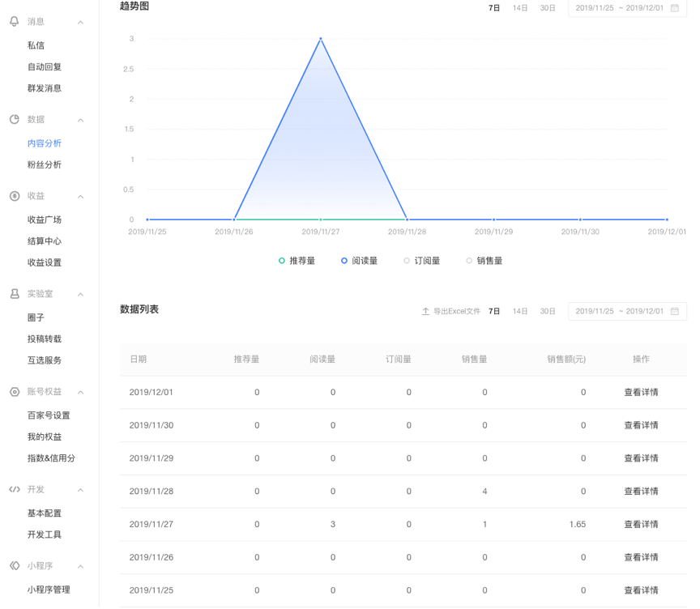Select 30日 range for the trend chart

[x=548, y=8]
